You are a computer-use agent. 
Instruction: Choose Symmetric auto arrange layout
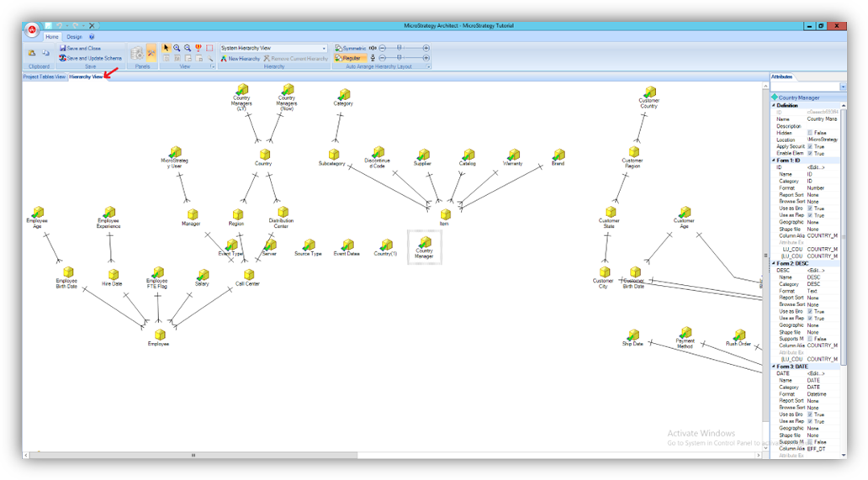(351, 48)
